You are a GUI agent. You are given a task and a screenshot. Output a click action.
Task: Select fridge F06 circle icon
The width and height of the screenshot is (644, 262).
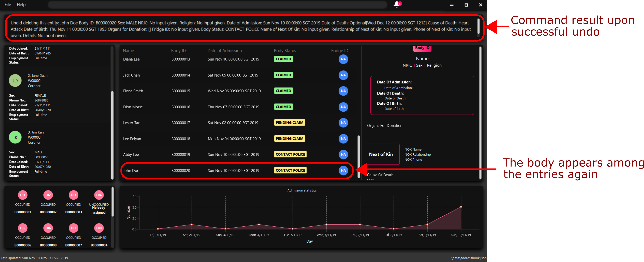pos(48,228)
